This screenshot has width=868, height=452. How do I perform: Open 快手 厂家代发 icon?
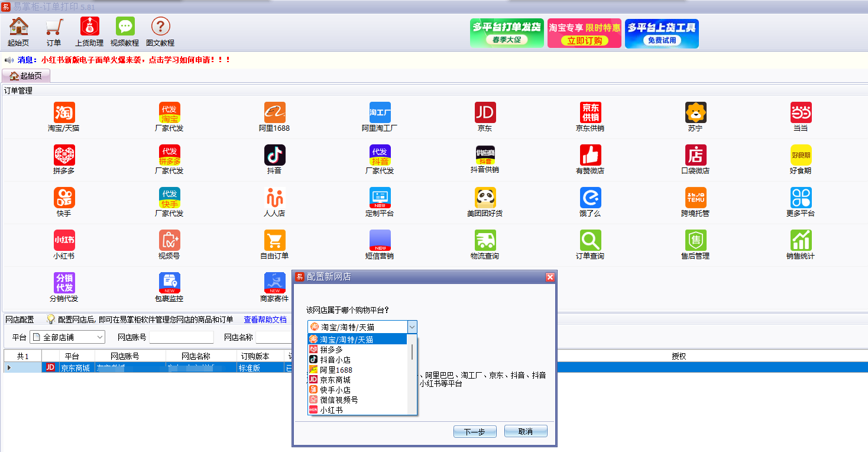click(x=169, y=198)
